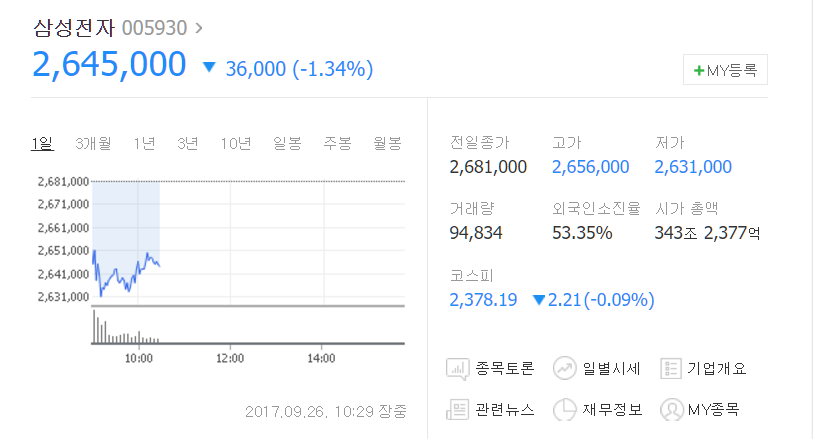Click the 재무정보 pie chart icon
Viewport: 826px width, 439px height.
565,410
